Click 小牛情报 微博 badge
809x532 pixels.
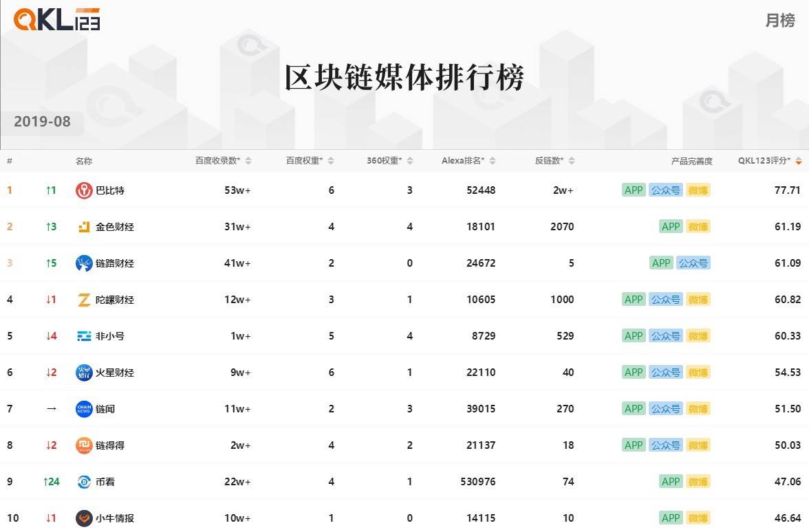(x=698, y=518)
